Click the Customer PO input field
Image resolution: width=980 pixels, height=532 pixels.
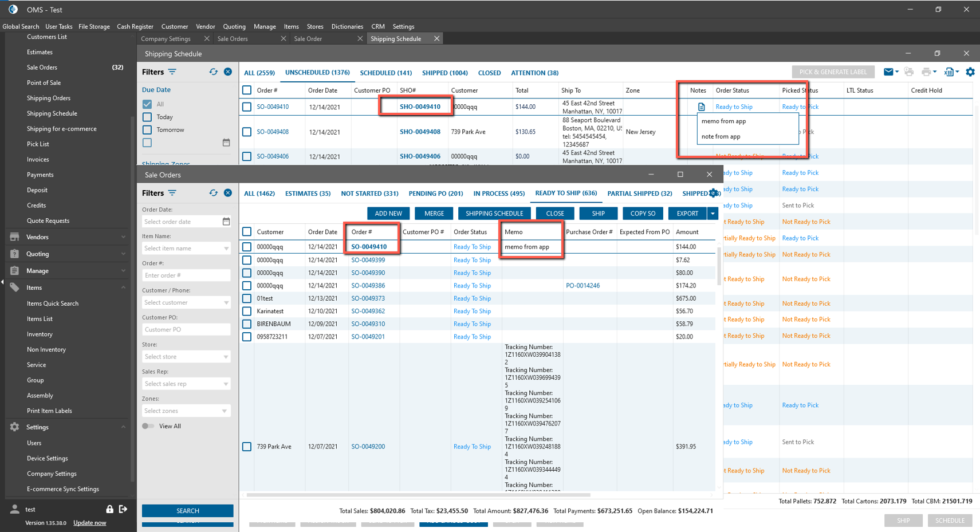click(x=186, y=330)
